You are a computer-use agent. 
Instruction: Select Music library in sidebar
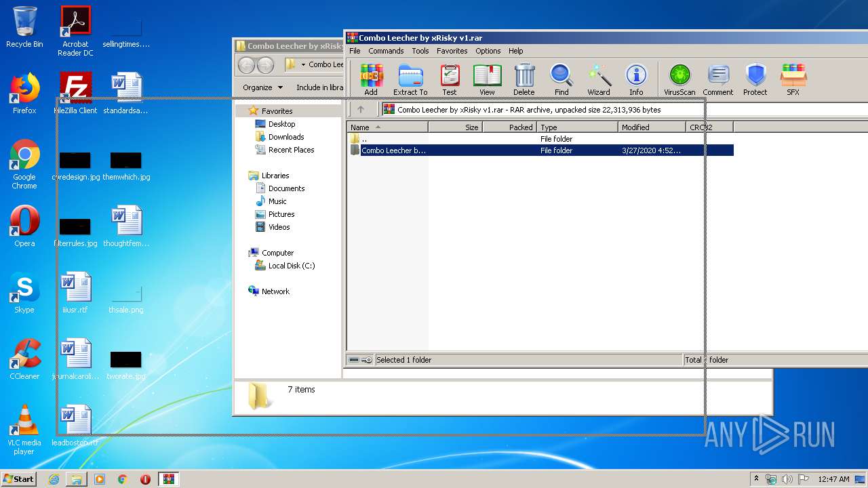pos(277,201)
